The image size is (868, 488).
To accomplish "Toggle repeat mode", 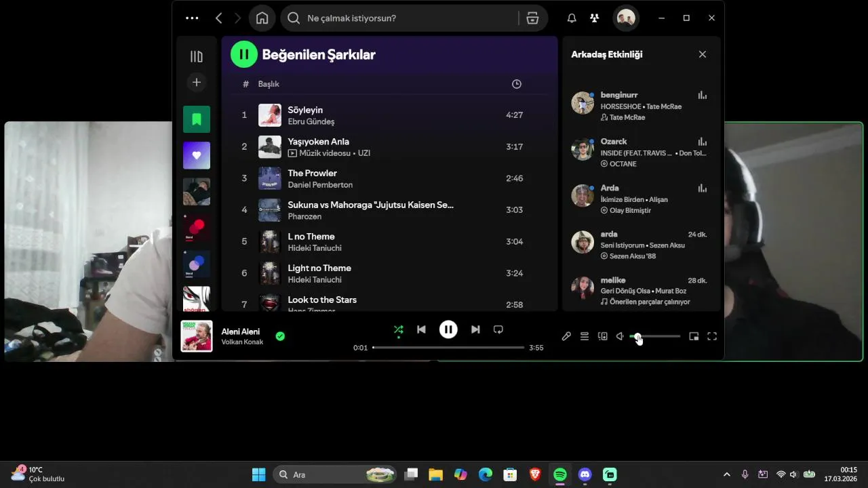I will (x=498, y=329).
